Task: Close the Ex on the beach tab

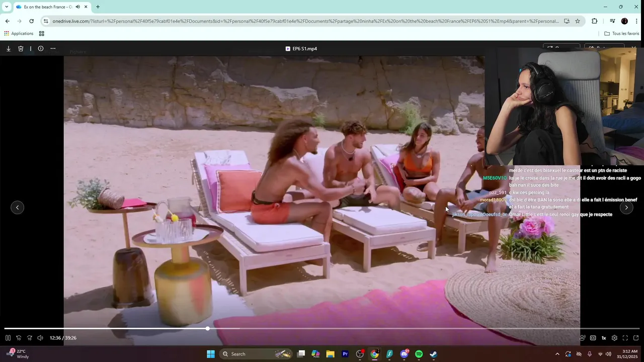Action: [x=86, y=7]
